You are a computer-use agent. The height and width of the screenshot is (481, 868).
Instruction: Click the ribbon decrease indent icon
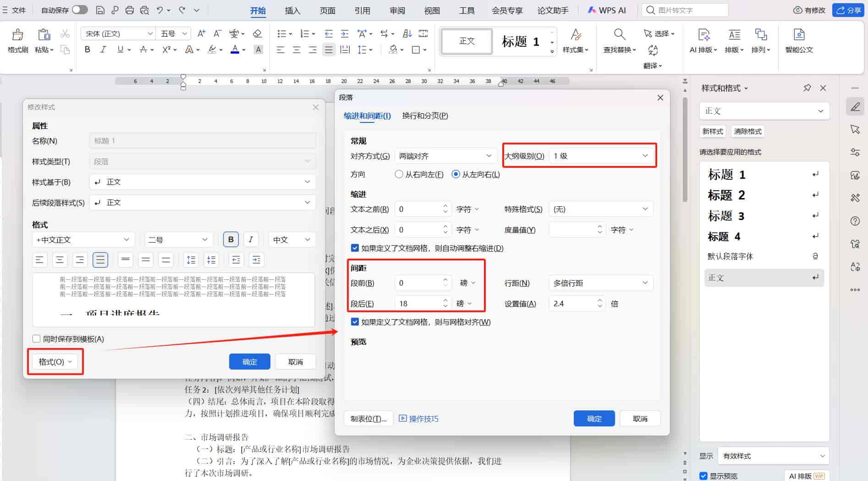point(329,33)
